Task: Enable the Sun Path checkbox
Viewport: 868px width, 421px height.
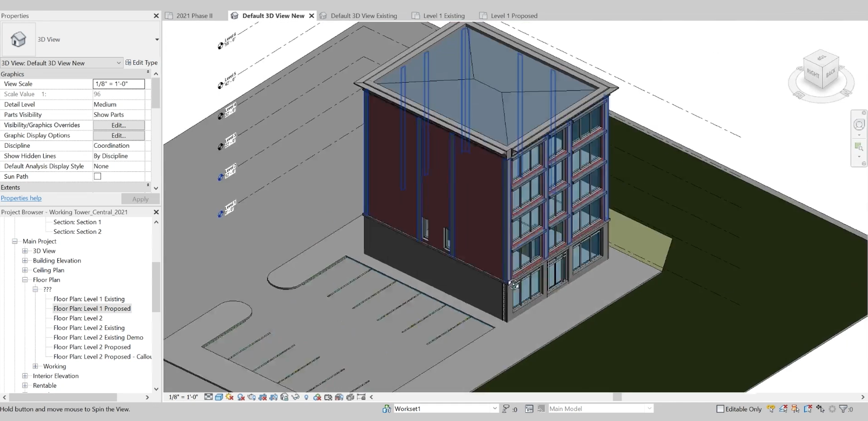Action: 98,177
